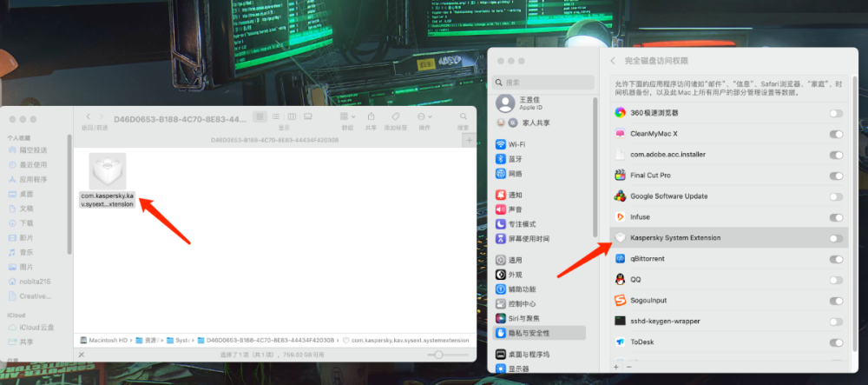Open the Finder 群组 grouping dropdown
This screenshot has width=868, height=385.
(x=348, y=116)
